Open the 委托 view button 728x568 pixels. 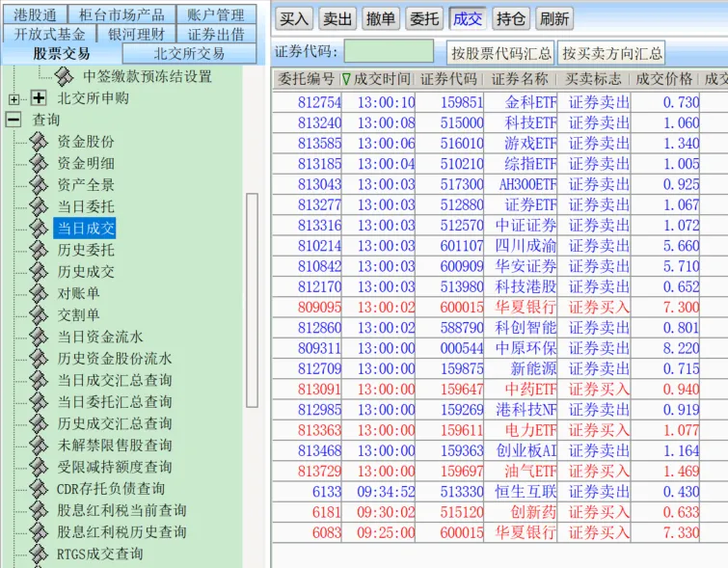(424, 18)
